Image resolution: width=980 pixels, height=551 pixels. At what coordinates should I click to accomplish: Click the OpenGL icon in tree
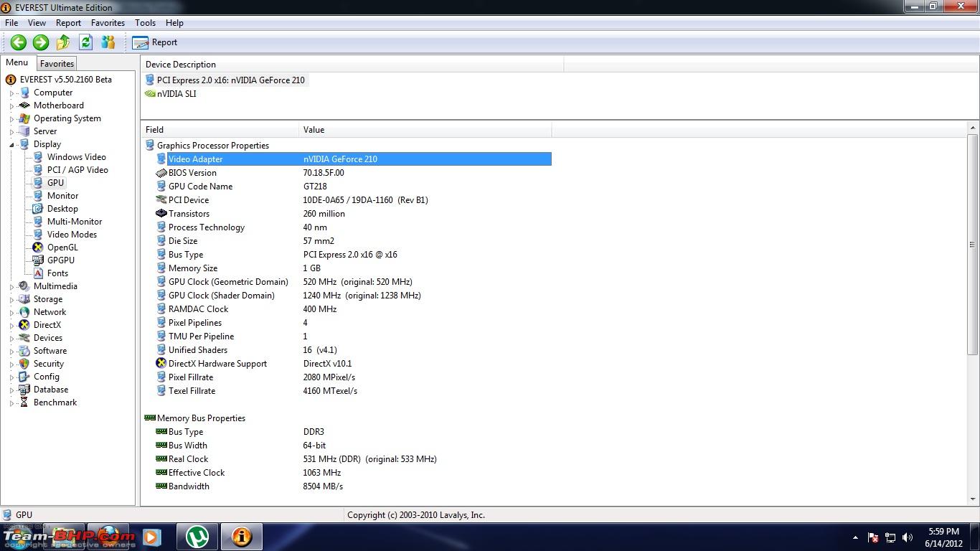pyautogui.click(x=38, y=248)
